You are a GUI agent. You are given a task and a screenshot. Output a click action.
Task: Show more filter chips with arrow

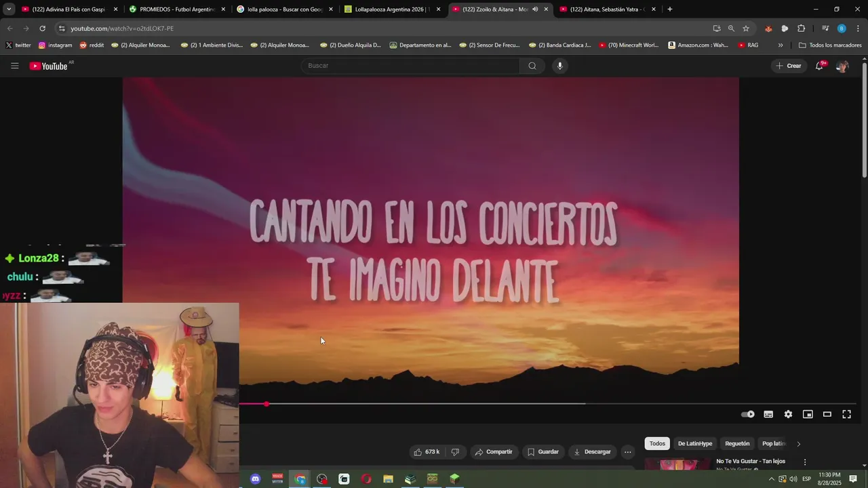(x=798, y=444)
